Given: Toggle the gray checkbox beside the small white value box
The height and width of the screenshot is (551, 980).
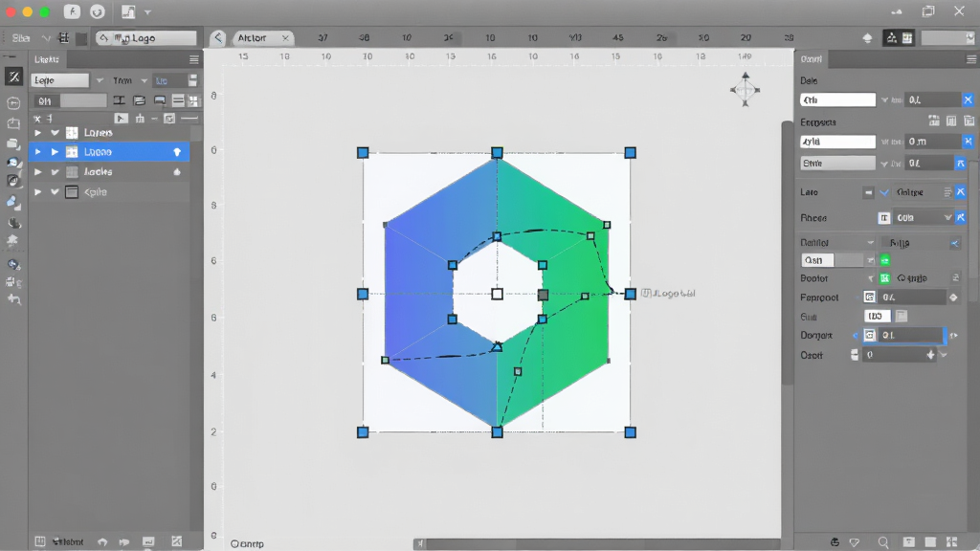Looking at the screenshot, I should 902,316.
